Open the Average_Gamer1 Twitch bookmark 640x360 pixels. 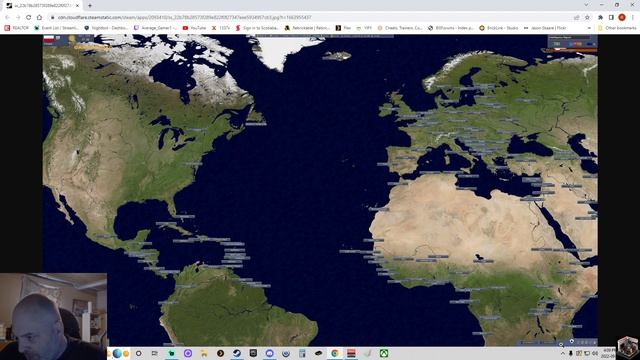click(x=156, y=28)
